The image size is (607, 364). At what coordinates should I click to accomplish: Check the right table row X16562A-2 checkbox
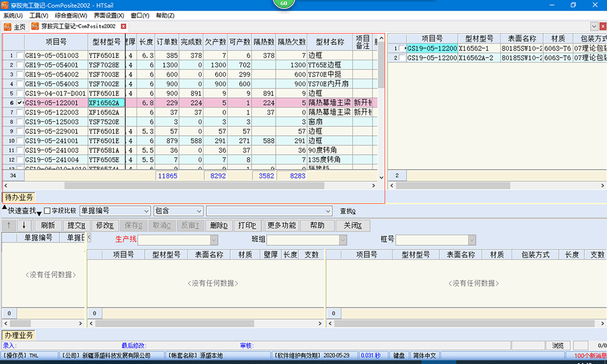(402, 58)
